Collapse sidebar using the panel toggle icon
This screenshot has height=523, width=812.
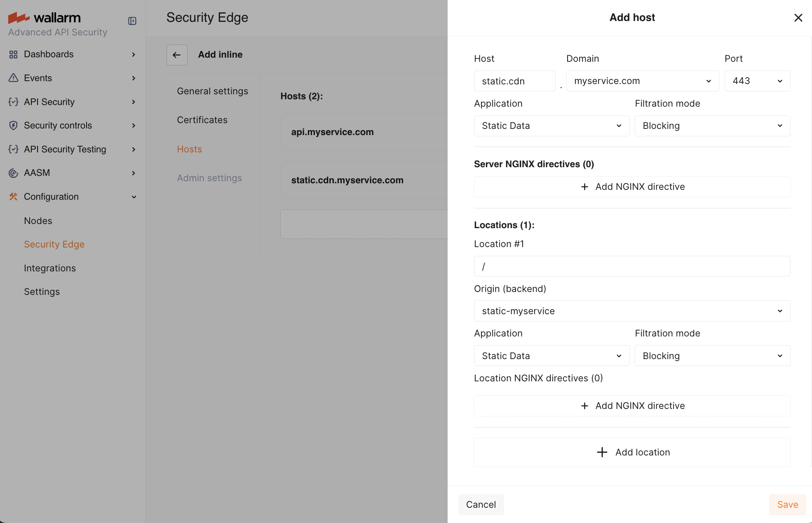pos(132,21)
